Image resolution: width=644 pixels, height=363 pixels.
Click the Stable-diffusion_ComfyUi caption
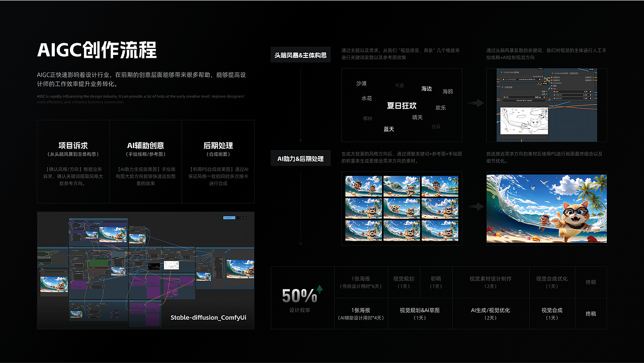pos(208,317)
